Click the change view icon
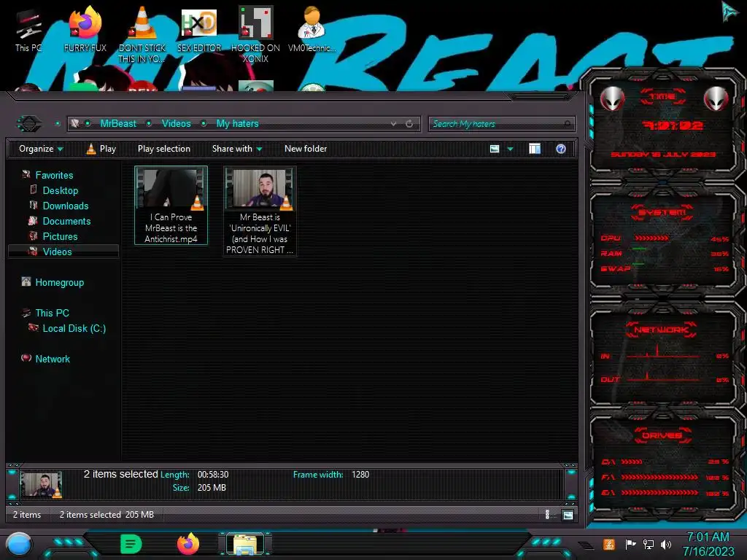The image size is (747, 560). 495,149
